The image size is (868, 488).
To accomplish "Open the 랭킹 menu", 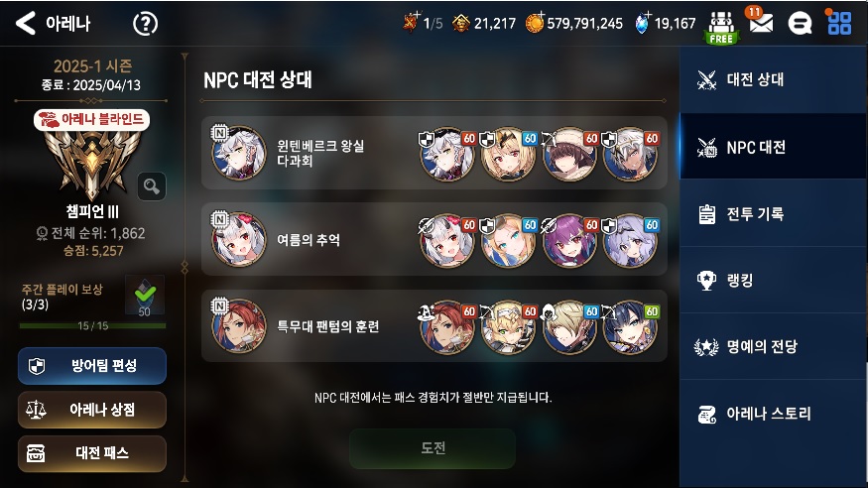I will click(x=773, y=280).
